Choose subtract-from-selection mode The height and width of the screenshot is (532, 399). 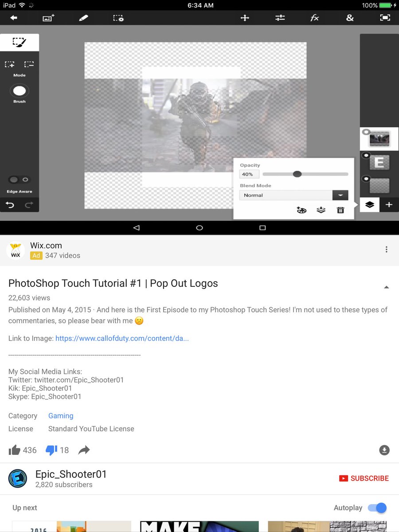29,65
